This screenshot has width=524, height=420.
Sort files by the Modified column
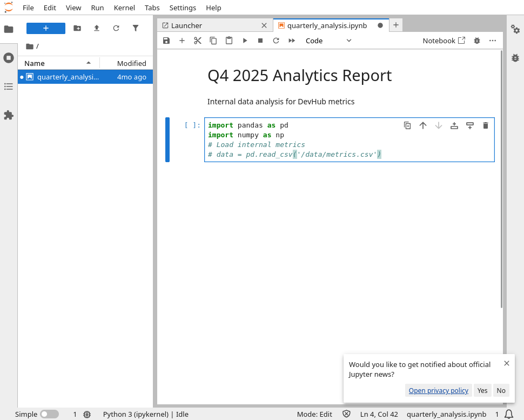[x=126, y=63]
